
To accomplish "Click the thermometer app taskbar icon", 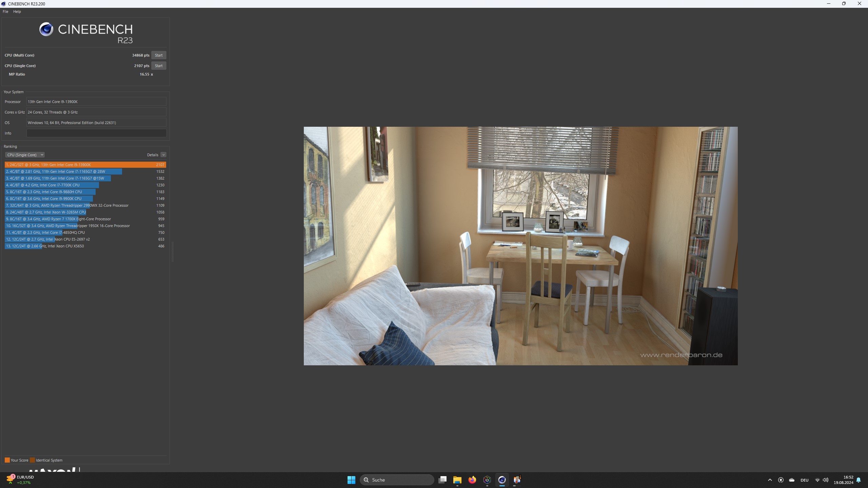I will point(517,480).
